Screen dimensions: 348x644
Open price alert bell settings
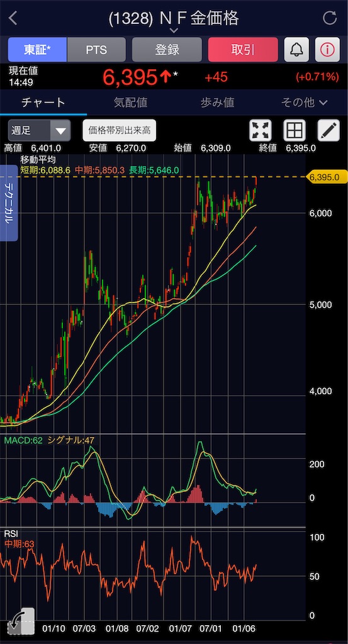tap(296, 50)
